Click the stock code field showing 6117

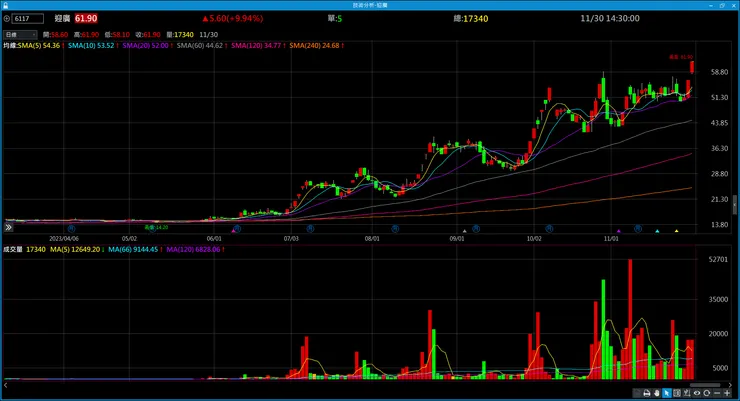(27, 18)
